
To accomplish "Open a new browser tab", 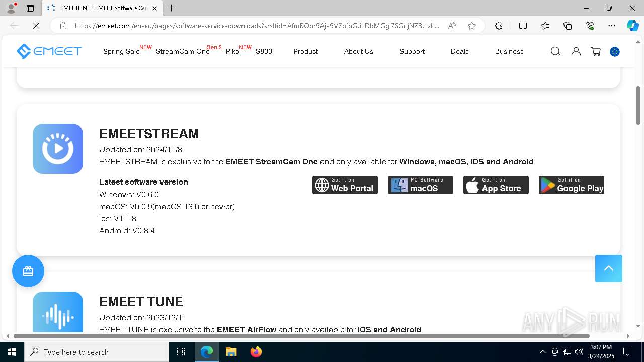I will point(172,8).
